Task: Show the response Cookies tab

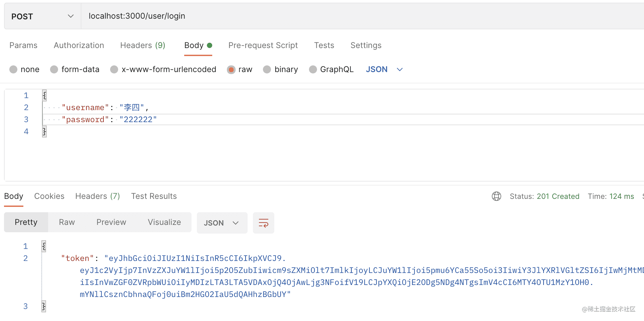Action: tap(49, 196)
